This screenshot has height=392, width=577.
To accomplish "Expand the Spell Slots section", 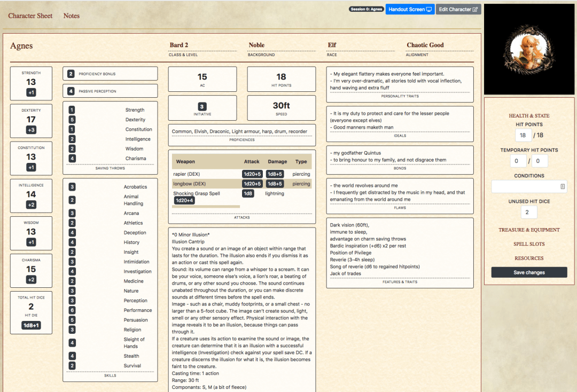I will click(x=529, y=244).
